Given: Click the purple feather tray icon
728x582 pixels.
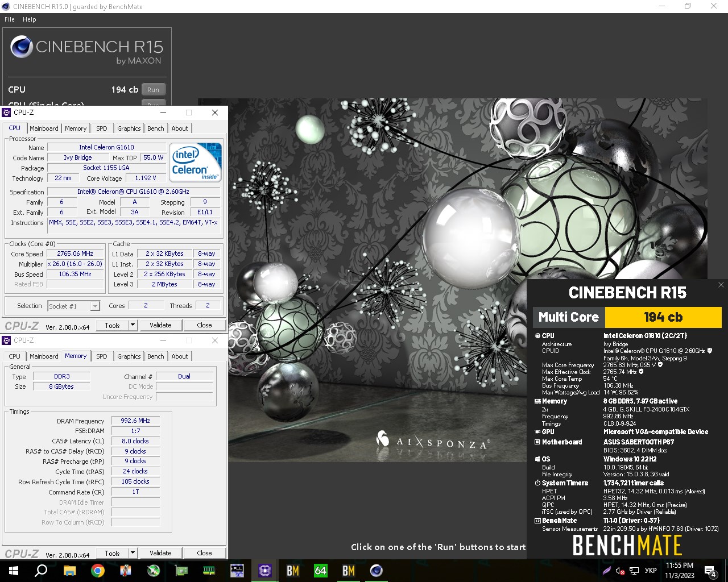Looking at the screenshot, I should pos(607,571).
